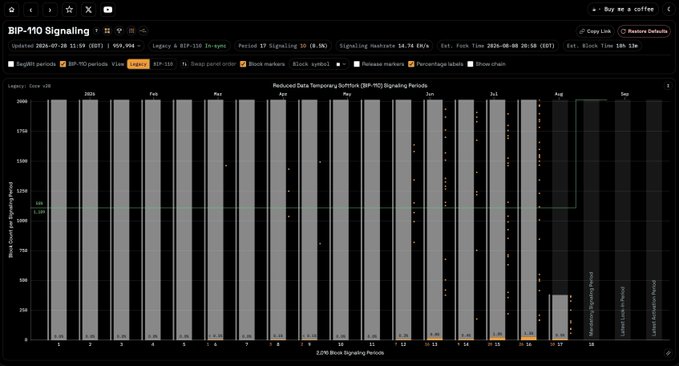Click the period 16 bar in chart
This screenshot has height=366, width=679.
point(528,220)
